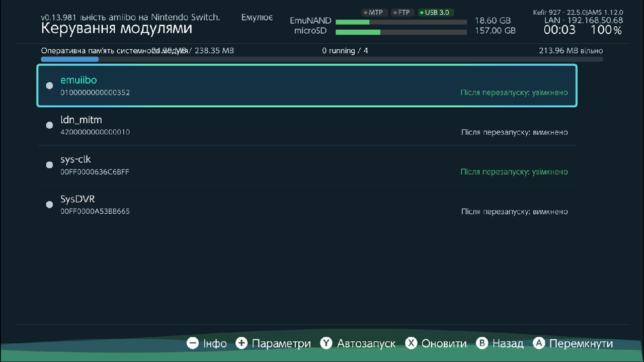The width and height of the screenshot is (644, 362).
Task: Select the Автозапуск action label
Action: (x=366, y=344)
